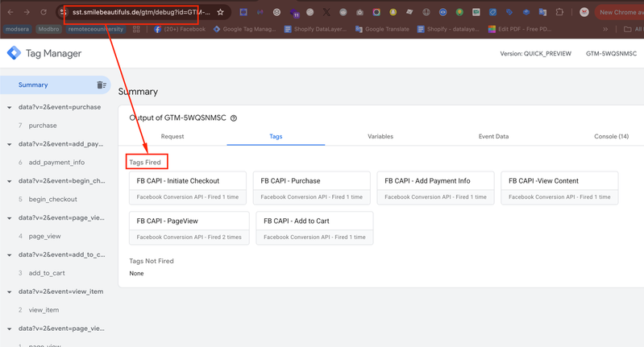This screenshot has height=347, width=644.
Task: Select event 4 page_view
Action: [44, 236]
